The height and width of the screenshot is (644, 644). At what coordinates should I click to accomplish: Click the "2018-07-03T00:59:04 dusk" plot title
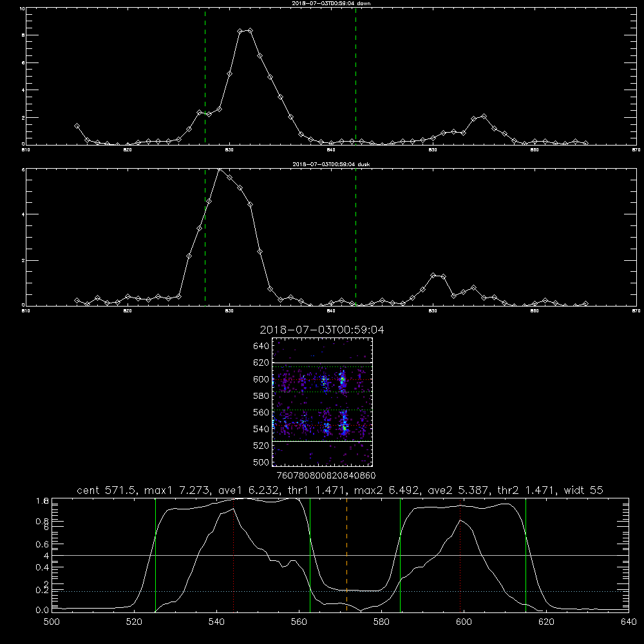pyautogui.click(x=331, y=164)
